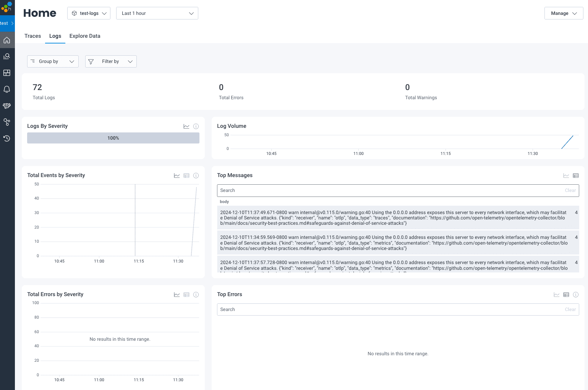The width and height of the screenshot is (588, 390).
Task: Open the Group by dropdown
Action: click(53, 61)
